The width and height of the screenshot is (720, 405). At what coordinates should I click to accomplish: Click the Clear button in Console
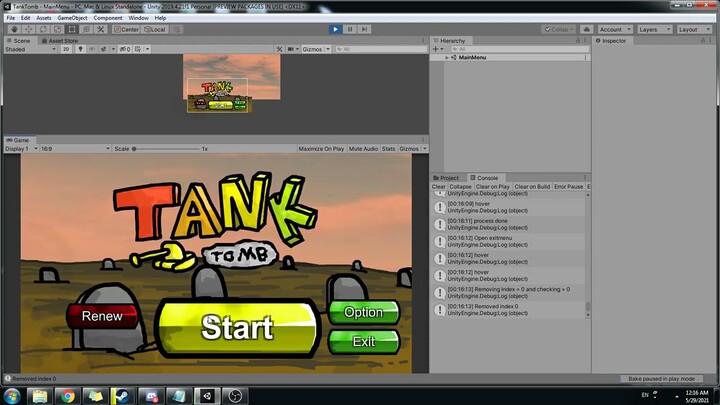coord(438,187)
